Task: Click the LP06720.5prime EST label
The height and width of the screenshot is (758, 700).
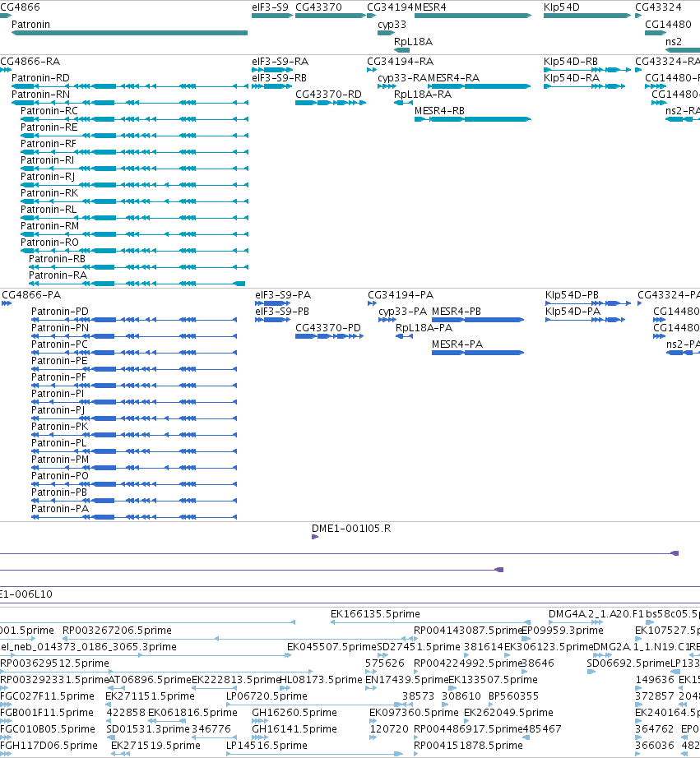Action: click(267, 696)
